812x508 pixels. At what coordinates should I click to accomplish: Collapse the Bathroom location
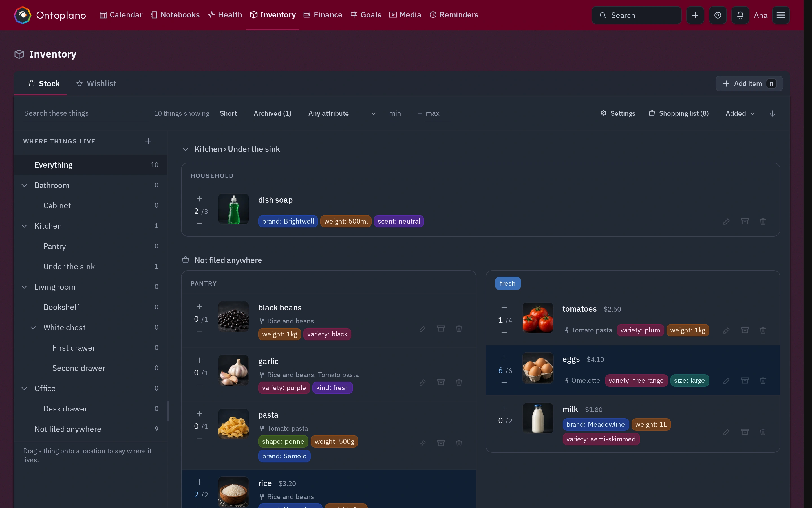[x=24, y=185]
